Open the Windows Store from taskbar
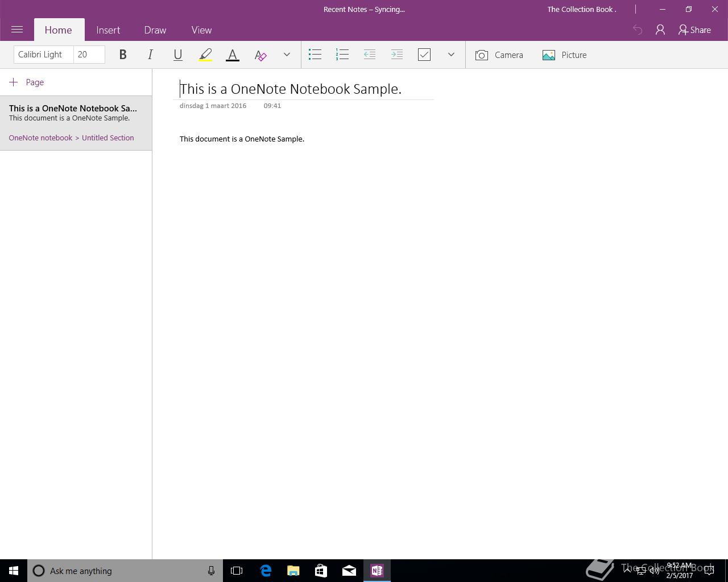This screenshot has height=582, width=728. click(x=321, y=571)
